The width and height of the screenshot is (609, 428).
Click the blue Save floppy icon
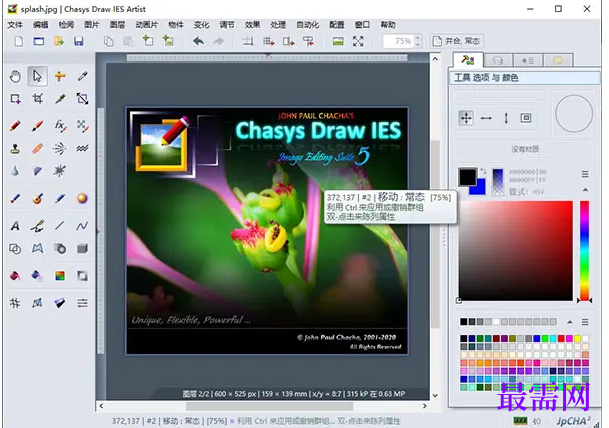tap(79, 41)
